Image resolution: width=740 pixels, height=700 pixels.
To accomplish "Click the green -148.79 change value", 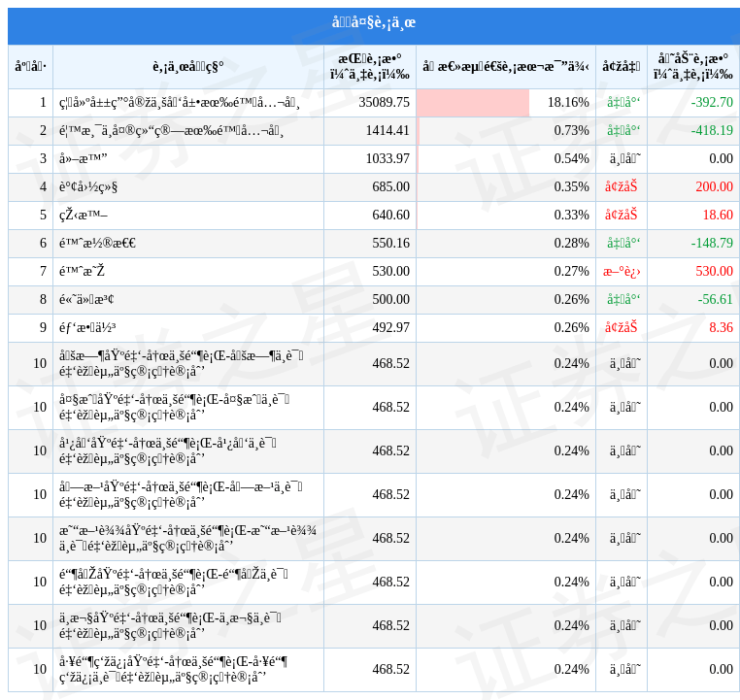I will pyautogui.click(x=712, y=244).
